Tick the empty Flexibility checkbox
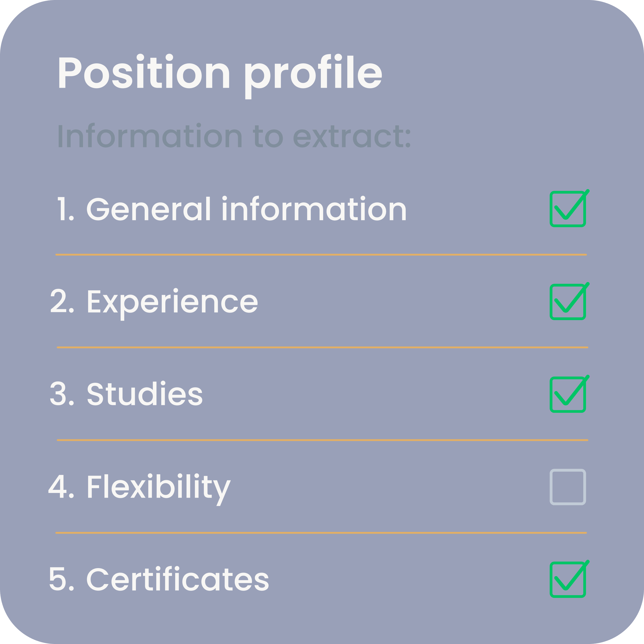 pos(568,487)
